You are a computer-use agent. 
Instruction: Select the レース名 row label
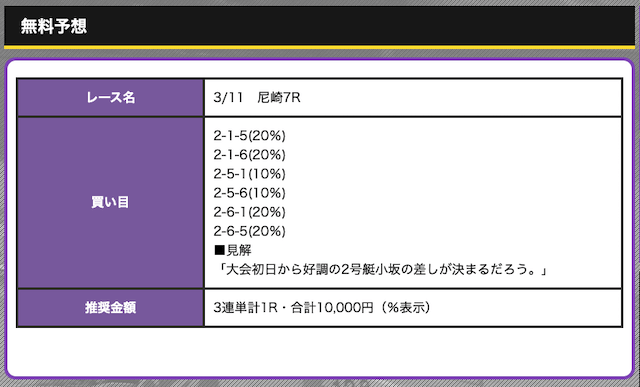110,98
